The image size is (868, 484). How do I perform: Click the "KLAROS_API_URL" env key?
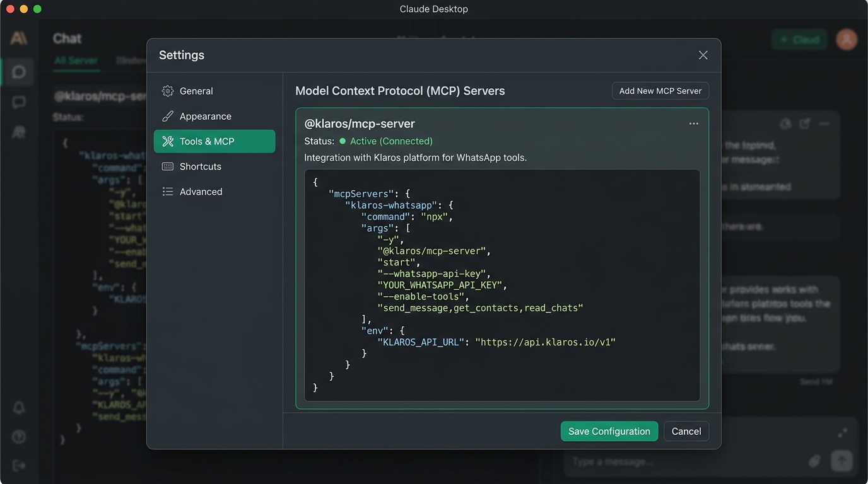421,342
